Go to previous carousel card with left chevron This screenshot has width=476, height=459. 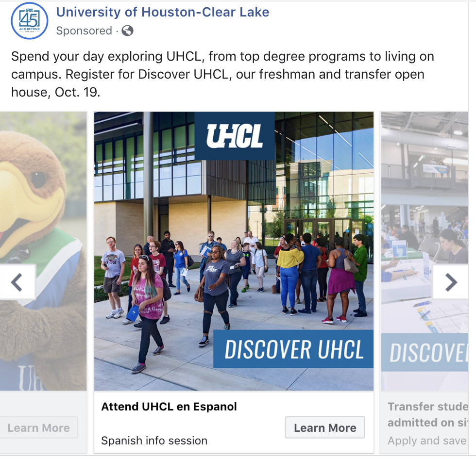(x=17, y=282)
